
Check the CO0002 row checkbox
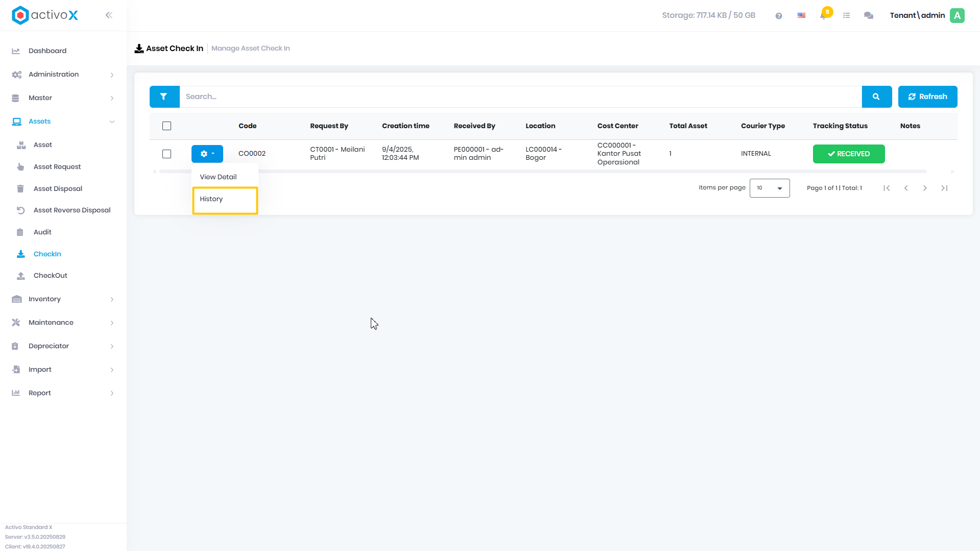[x=166, y=154]
